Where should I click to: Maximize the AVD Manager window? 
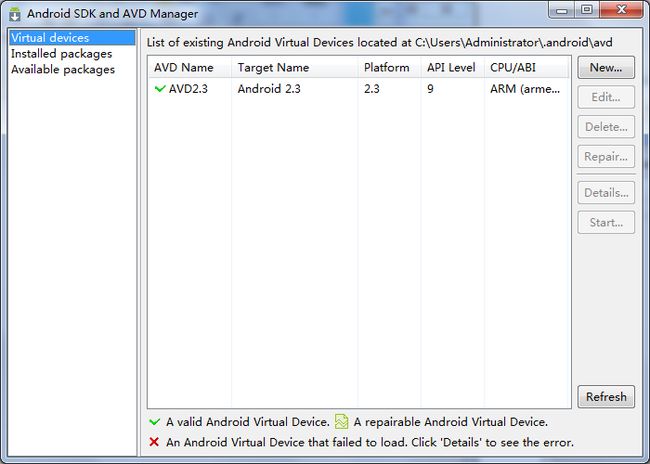[587, 10]
